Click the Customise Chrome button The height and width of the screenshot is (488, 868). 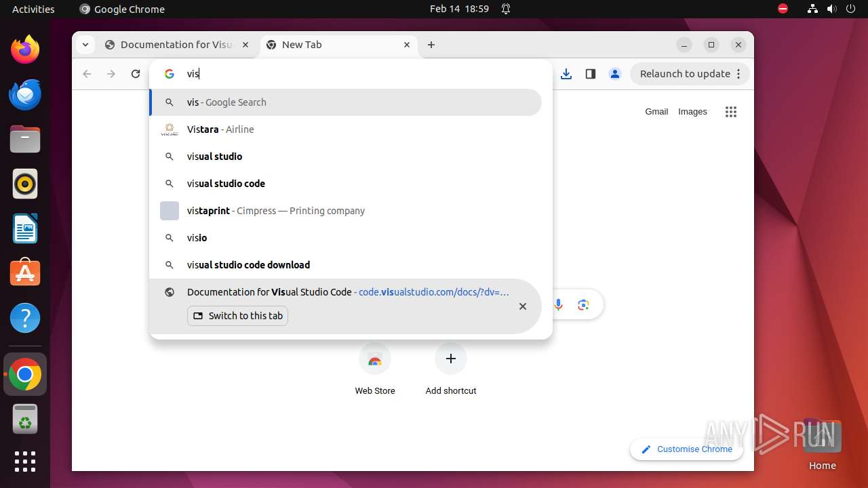pyautogui.click(x=686, y=449)
